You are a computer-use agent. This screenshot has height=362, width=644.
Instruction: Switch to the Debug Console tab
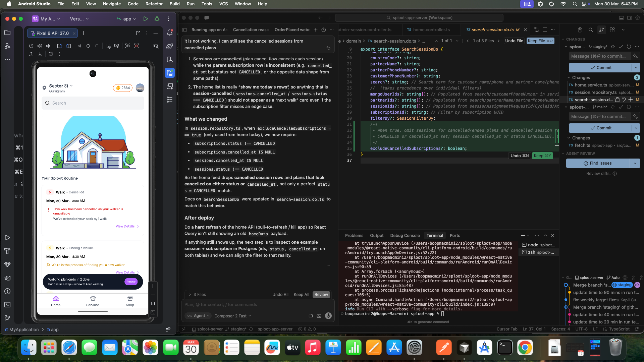405,236
